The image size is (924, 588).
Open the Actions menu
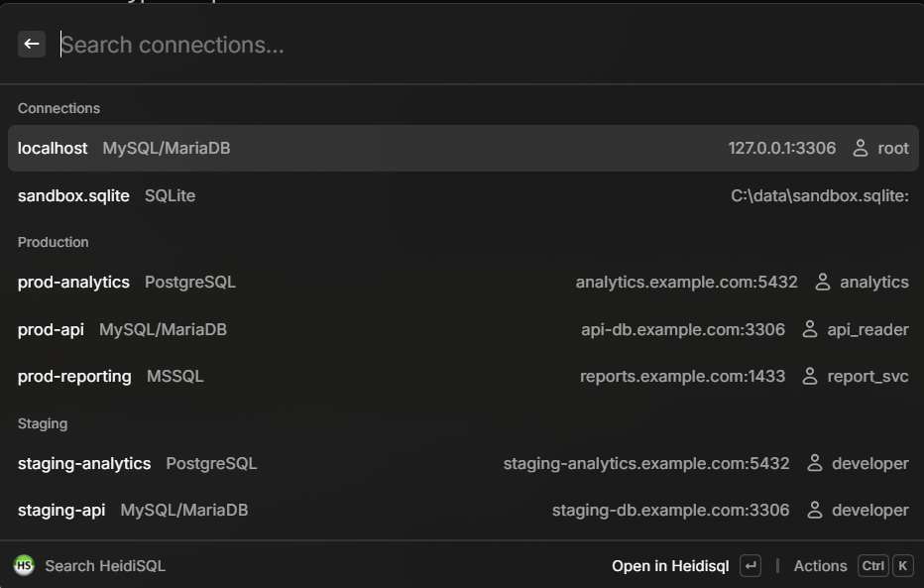coord(820,566)
